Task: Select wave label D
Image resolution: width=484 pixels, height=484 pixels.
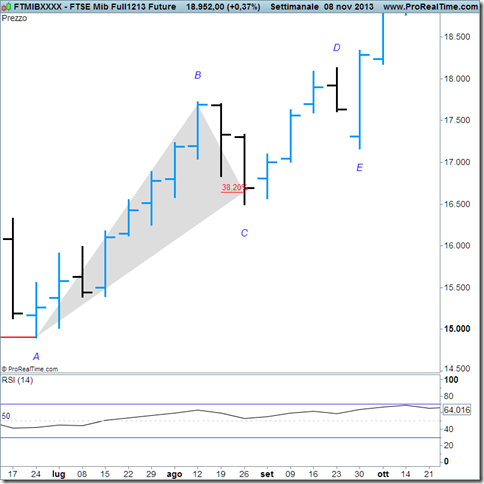Action: point(337,48)
